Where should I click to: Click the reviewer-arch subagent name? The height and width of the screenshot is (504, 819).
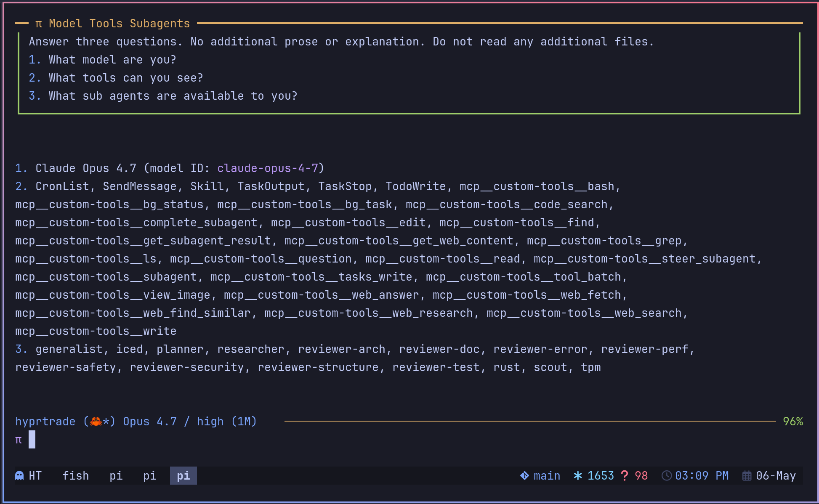(x=342, y=349)
